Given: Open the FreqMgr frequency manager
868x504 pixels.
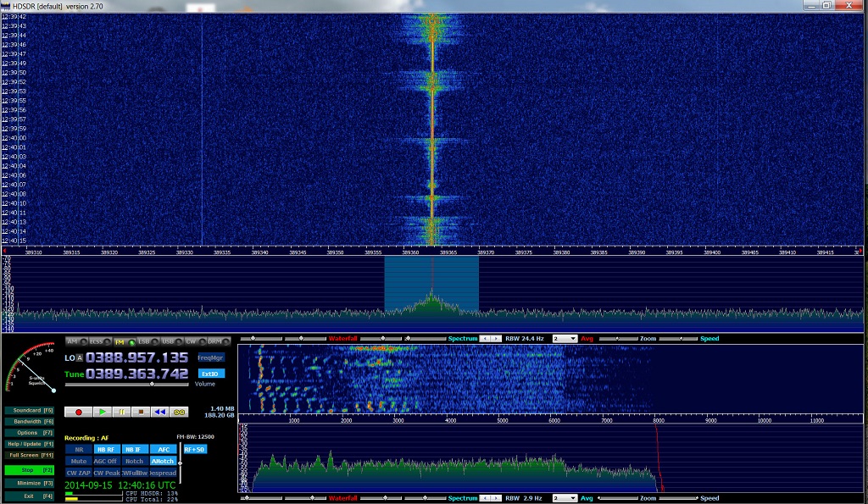Looking at the screenshot, I should (x=211, y=357).
